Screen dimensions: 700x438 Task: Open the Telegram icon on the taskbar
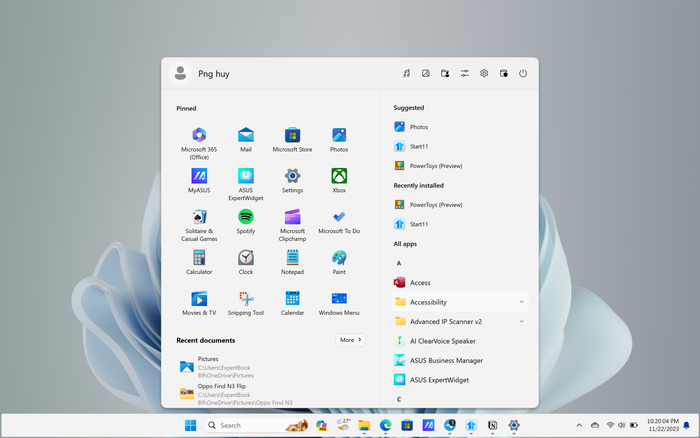coord(450,425)
